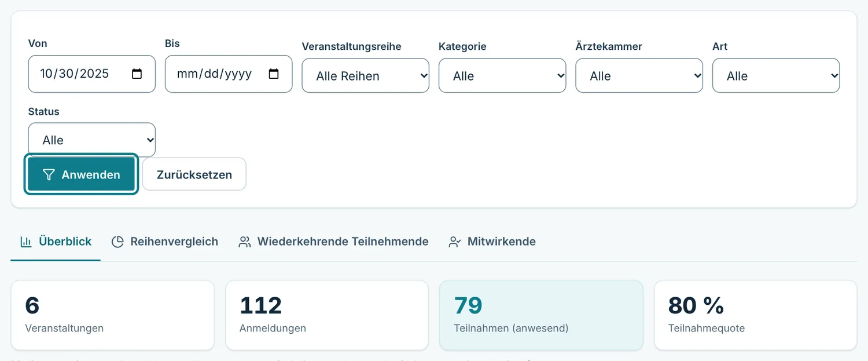Open the Mitwirkende tab
This screenshot has width=868, height=361.
tap(492, 242)
